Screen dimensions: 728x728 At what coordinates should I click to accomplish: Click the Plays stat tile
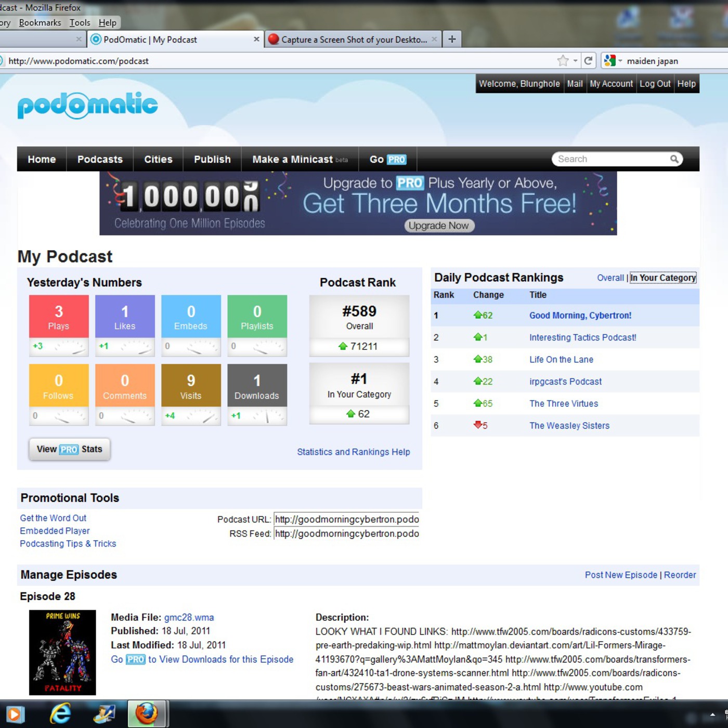[59, 326]
